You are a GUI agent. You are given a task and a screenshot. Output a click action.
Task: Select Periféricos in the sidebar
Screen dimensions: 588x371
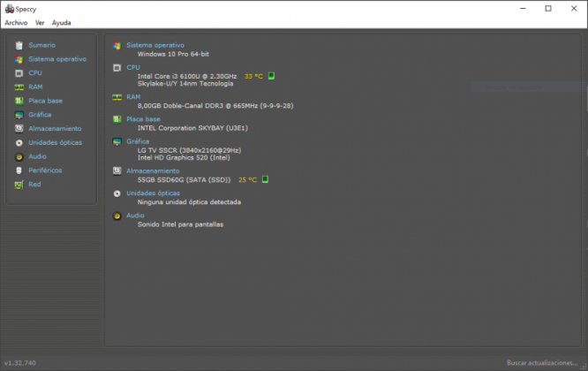[x=45, y=170]
